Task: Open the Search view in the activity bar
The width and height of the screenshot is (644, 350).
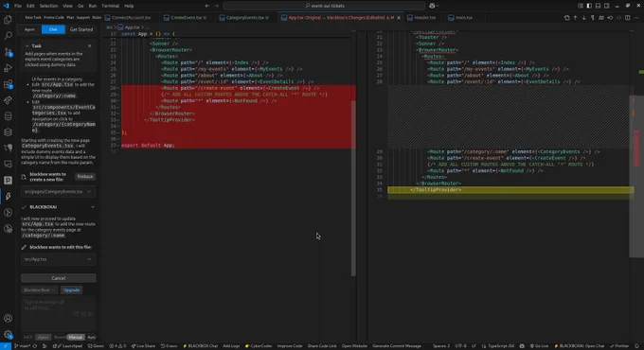Action: coord(8,36)
